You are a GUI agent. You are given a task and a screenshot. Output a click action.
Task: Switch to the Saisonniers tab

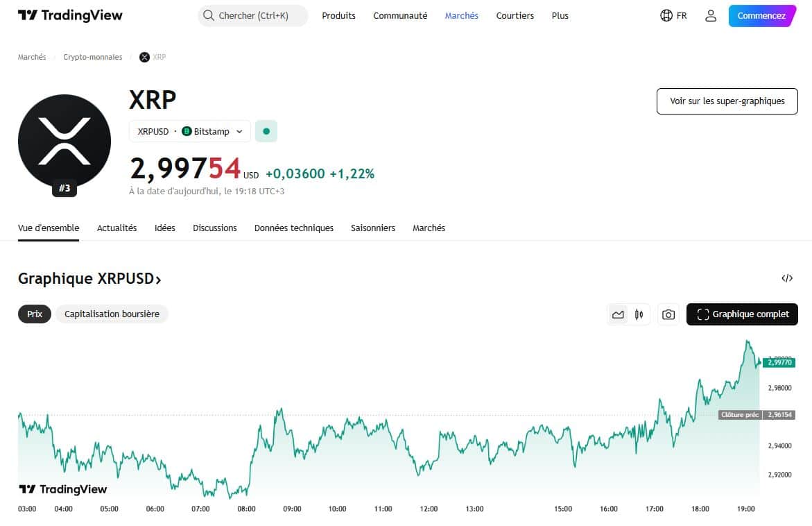(373, 228)
